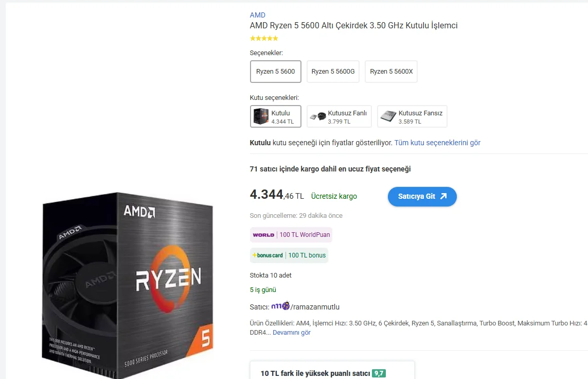Open Tüm kutu seçeneklerini gör link

point(437,143)
